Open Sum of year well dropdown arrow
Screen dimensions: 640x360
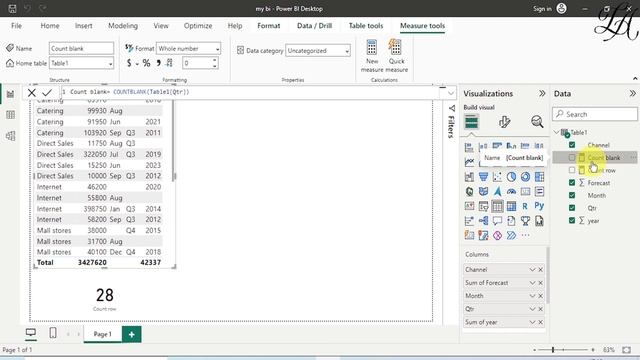[x=532, y=322]
